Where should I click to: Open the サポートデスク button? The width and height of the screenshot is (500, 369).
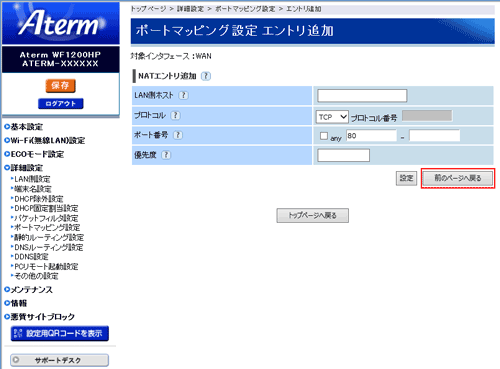click(59, 360)
